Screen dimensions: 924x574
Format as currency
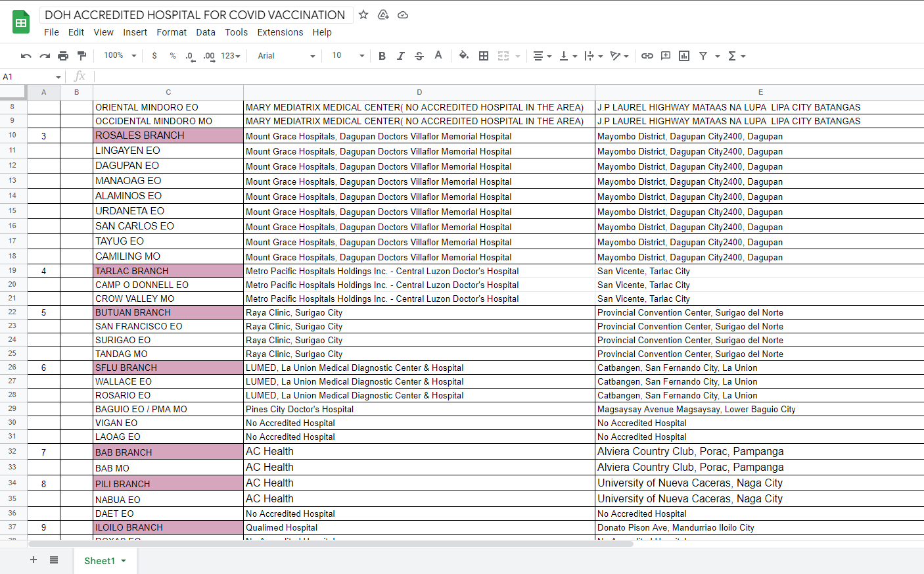tap(154, 56)
